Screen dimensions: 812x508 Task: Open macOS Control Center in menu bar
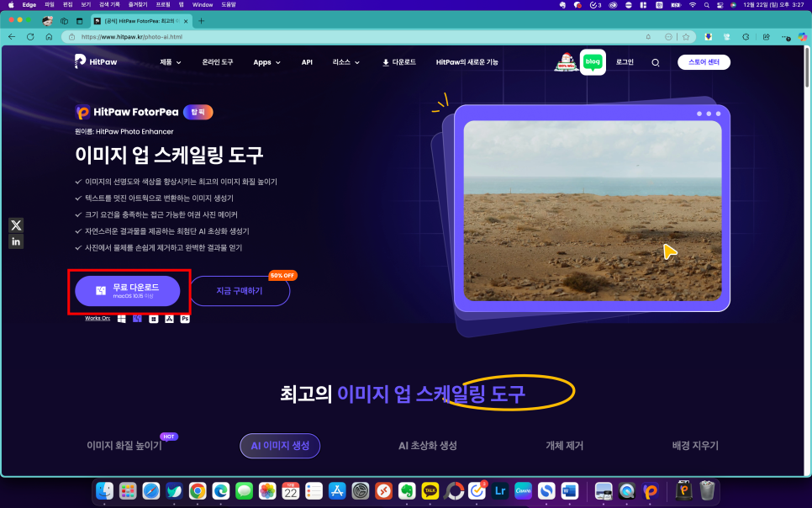(720, 5)
